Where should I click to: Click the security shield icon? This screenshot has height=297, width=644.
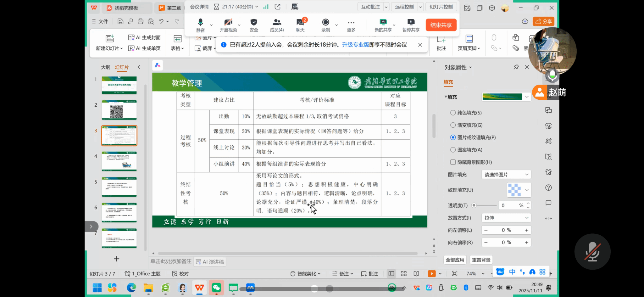click(253, 22)
